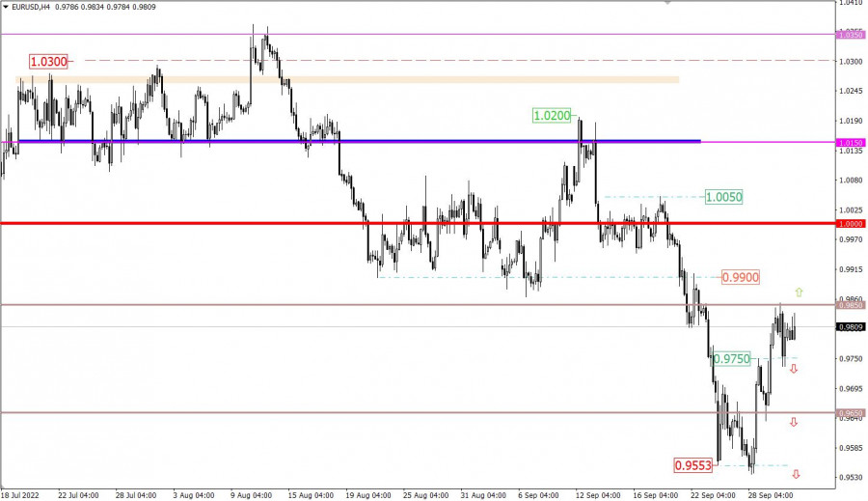Click the 22 Jul 04:00 time label
The image size is (868, 501).
click(78, 495)
